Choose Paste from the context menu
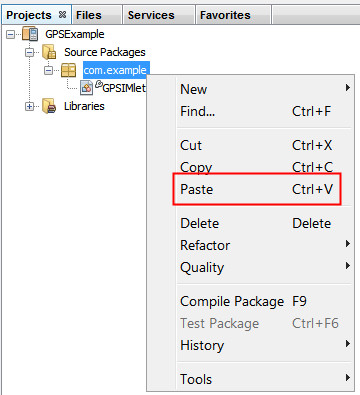 click(265, 189)
